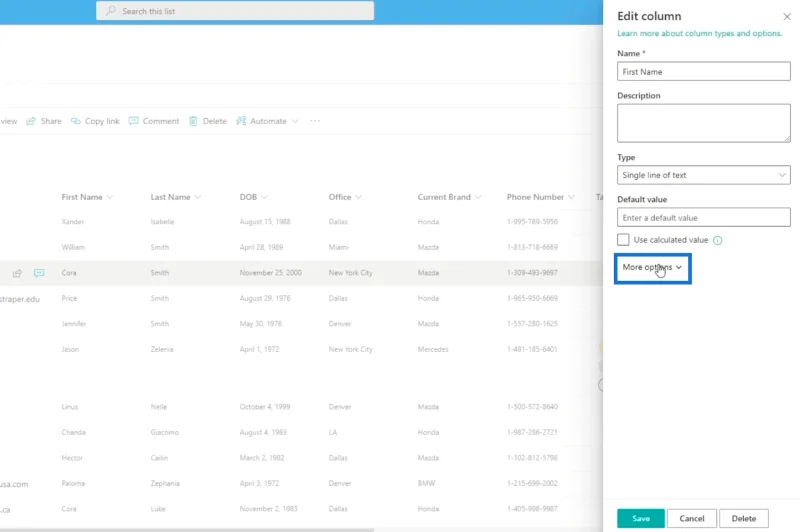Open the Office column header dropdown
This screenshot has height=532, width=800.
[x=358, y=197]
